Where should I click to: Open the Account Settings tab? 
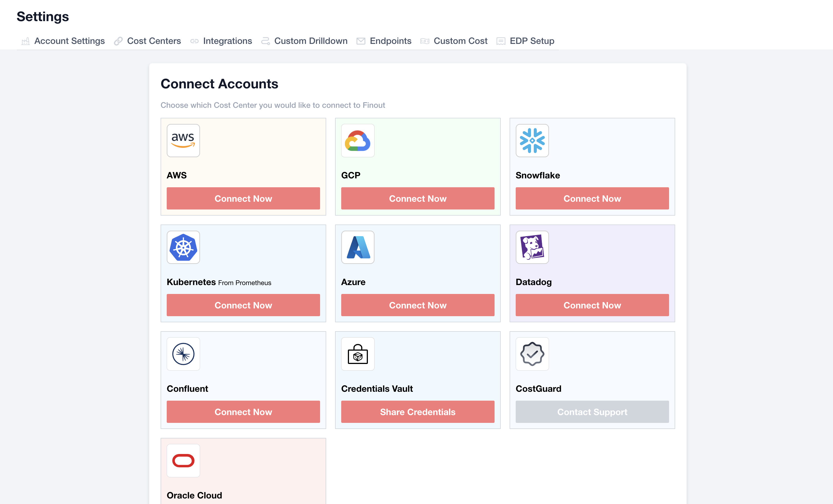(69, 41)
